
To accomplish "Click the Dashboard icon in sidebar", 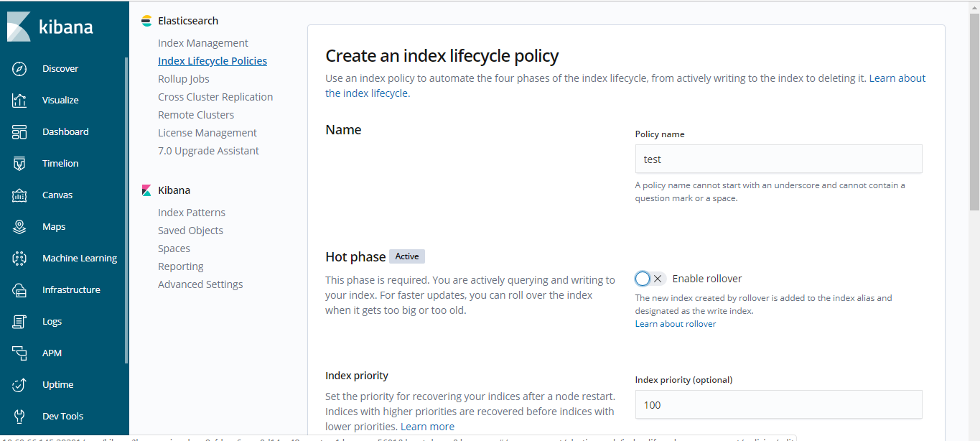I will (x=19, y=132).
